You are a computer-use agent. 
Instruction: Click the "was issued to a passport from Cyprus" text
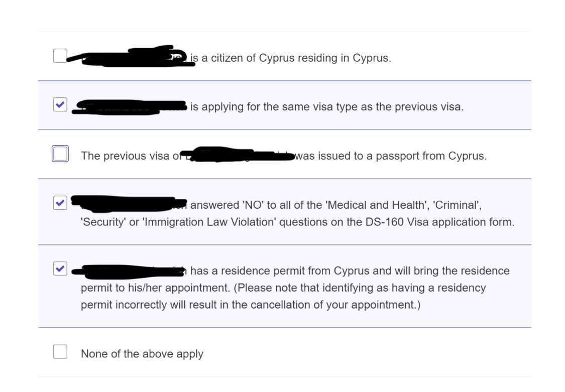pos(391,156)
